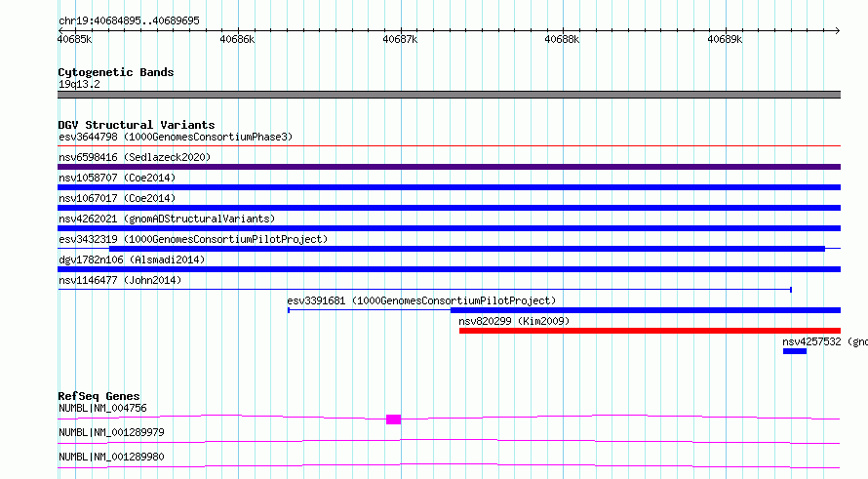Click the 40688k ruler position
The image size is (868, 479).
[x=562, y=39]
